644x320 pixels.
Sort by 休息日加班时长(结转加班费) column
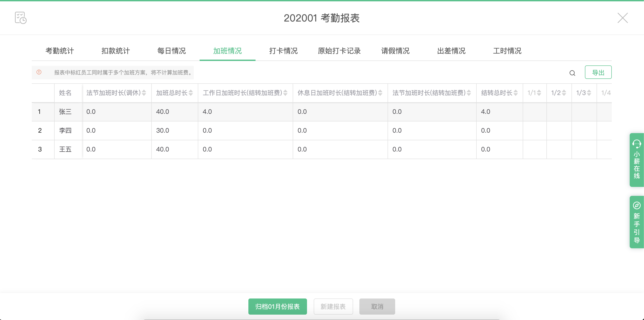[x=380, y=93]
